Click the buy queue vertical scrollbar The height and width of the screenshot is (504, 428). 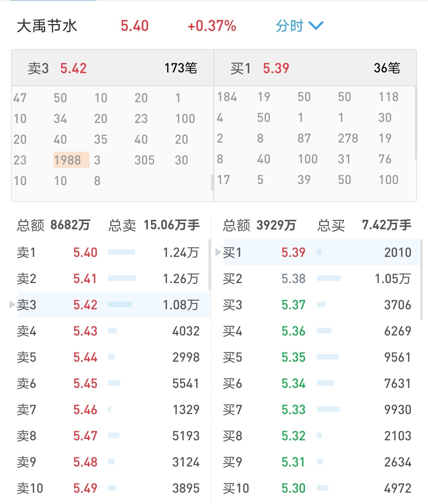point(415,123)
